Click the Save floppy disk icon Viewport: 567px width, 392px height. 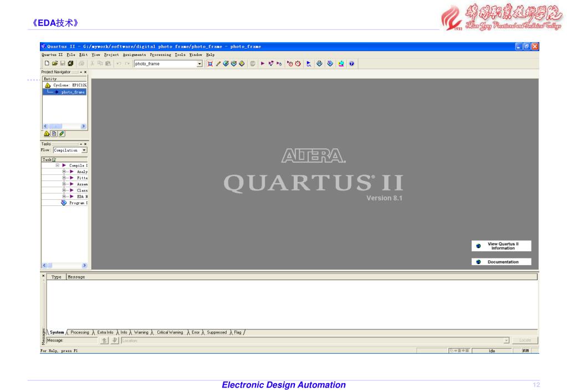click(x=63, y=64)
